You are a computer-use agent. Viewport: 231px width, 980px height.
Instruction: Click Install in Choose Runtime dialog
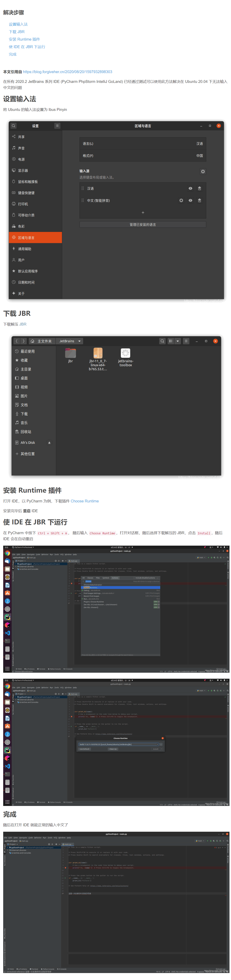click(156, 749)
